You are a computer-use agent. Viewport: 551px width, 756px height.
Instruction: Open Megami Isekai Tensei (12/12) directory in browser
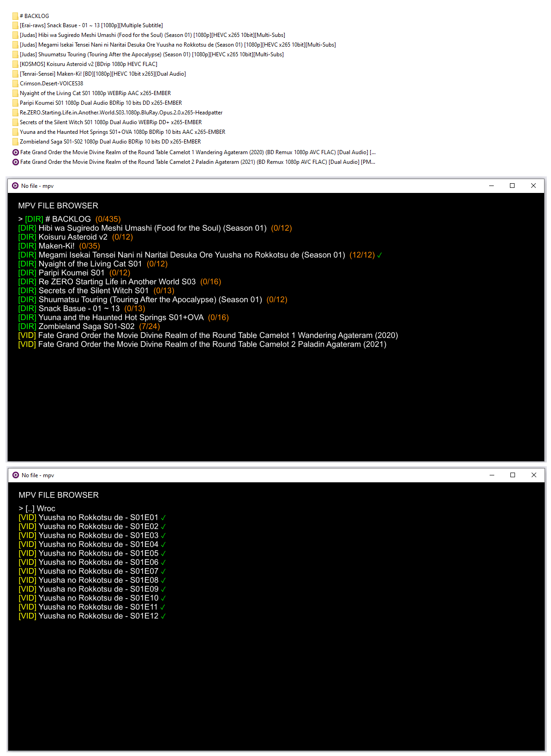(x=200, y=255)
